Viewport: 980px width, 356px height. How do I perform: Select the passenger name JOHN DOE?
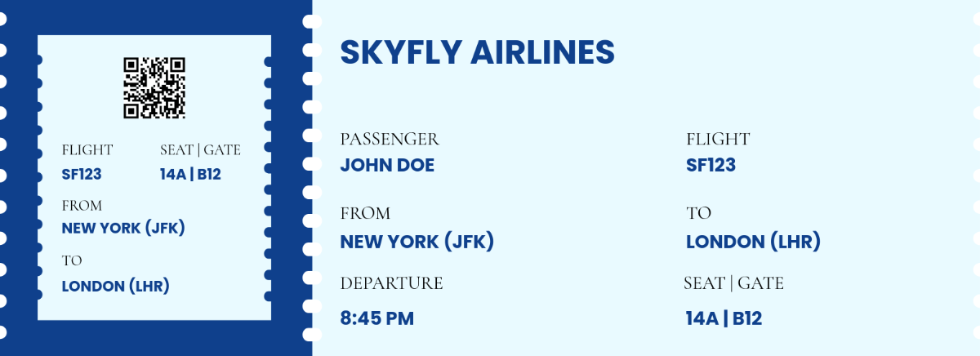coord(387,165)
